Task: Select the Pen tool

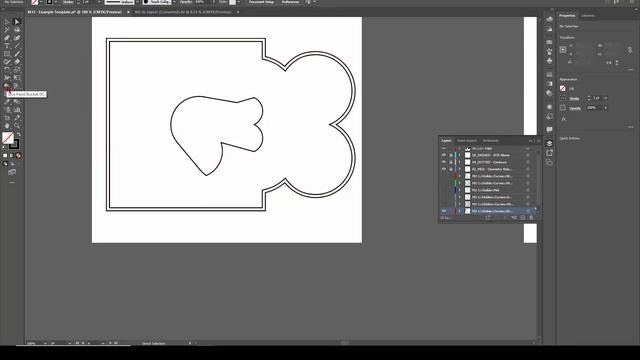Action: click(x=7, y=38)
